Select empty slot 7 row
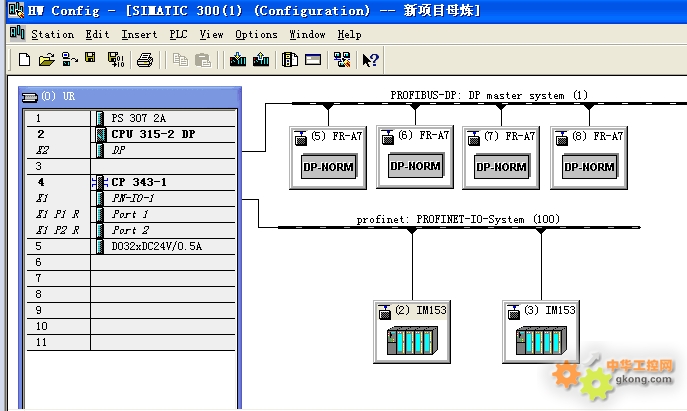687x411 pixels. 131,278
